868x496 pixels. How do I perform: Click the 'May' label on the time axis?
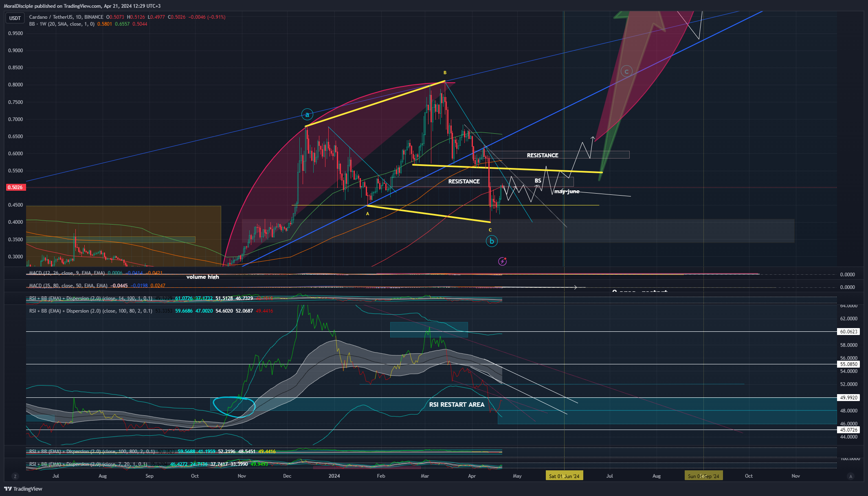click(517, 476)
